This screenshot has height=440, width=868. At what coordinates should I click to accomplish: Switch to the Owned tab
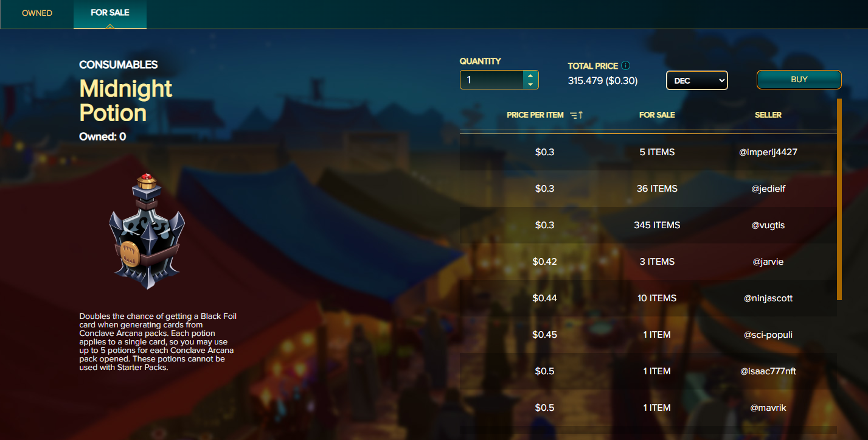coord(37,13)
